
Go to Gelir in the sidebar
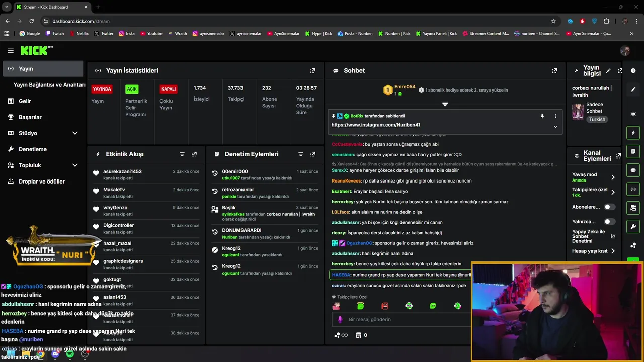[x=25, y=101]
